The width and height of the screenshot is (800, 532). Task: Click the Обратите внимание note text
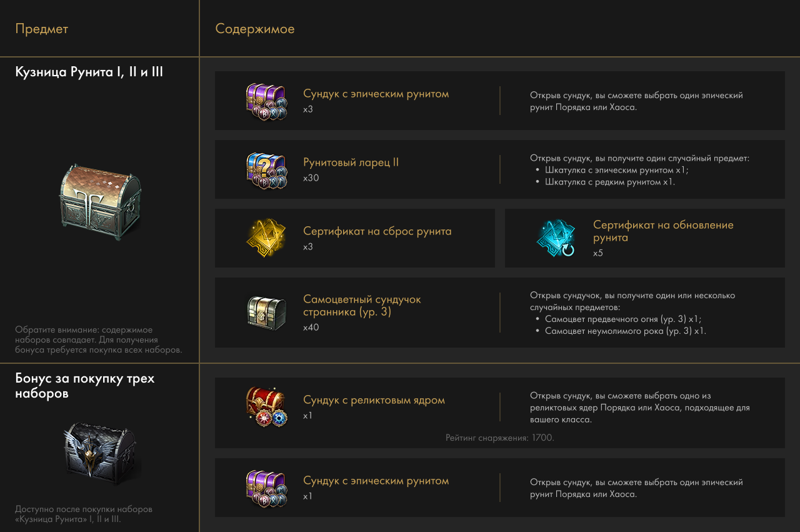point(99,339)
